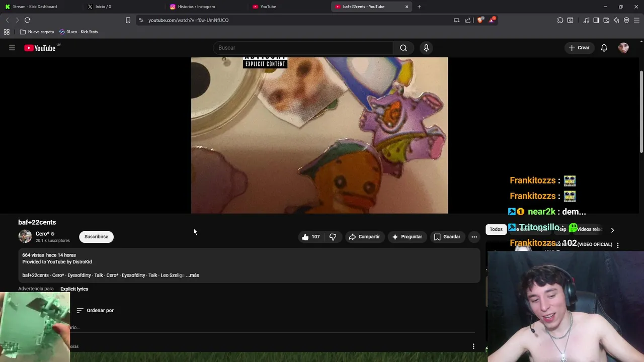Expand description with ...más

point(193,276)
